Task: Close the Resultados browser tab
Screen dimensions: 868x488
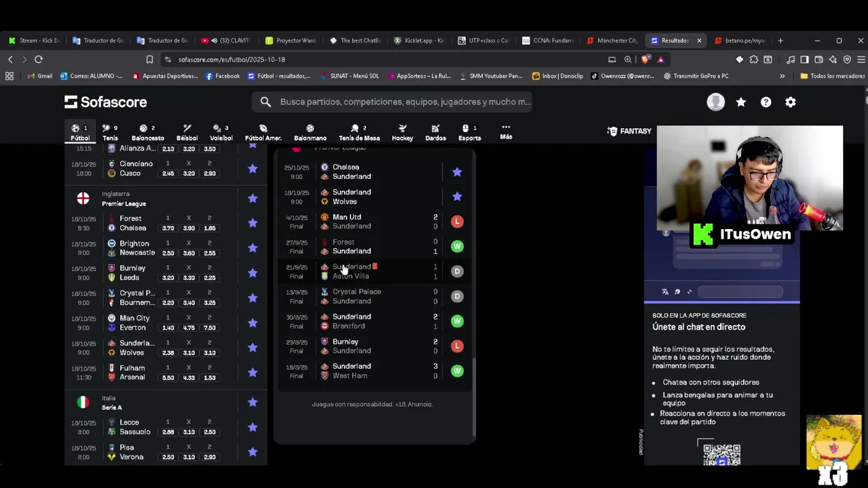Action: pos(699,41)
